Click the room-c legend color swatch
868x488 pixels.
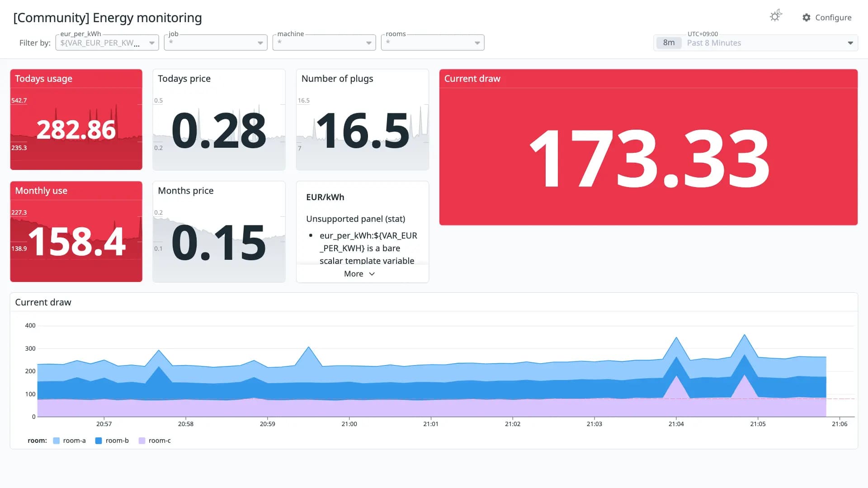pyautogui.click(x=142, y=441)
